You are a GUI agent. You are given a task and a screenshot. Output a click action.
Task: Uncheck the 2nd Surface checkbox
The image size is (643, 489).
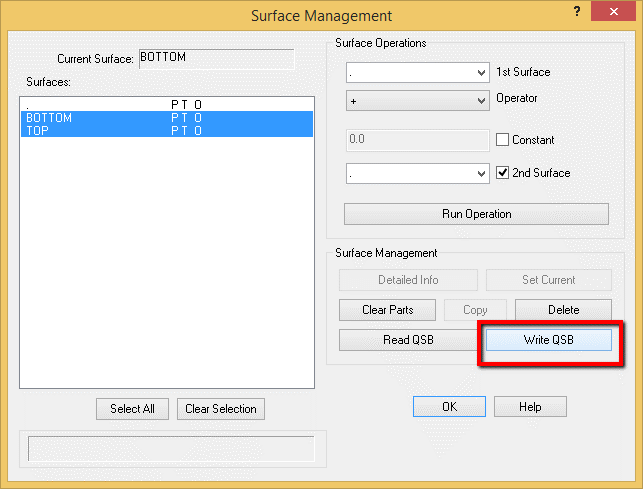pos(503,173)
